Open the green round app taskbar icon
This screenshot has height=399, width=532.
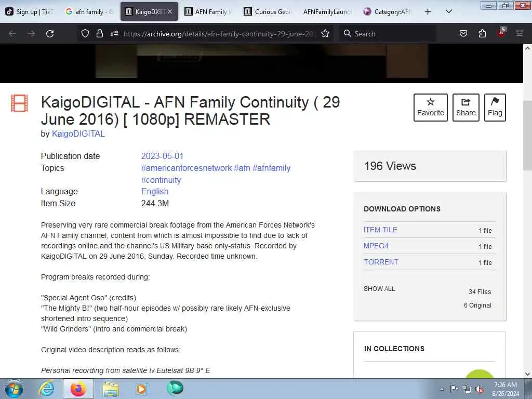point(175,388)
